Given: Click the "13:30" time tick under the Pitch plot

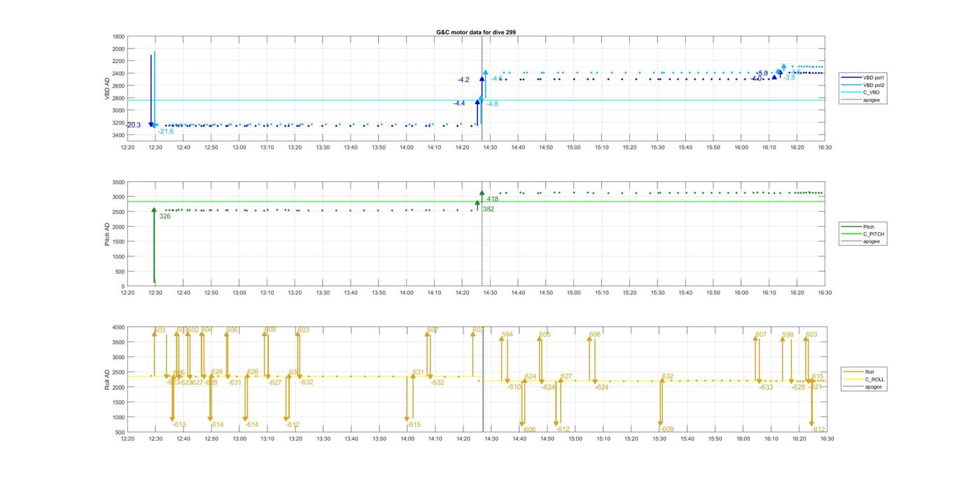Looking at the screenshot, I should [x=323, y=293].
